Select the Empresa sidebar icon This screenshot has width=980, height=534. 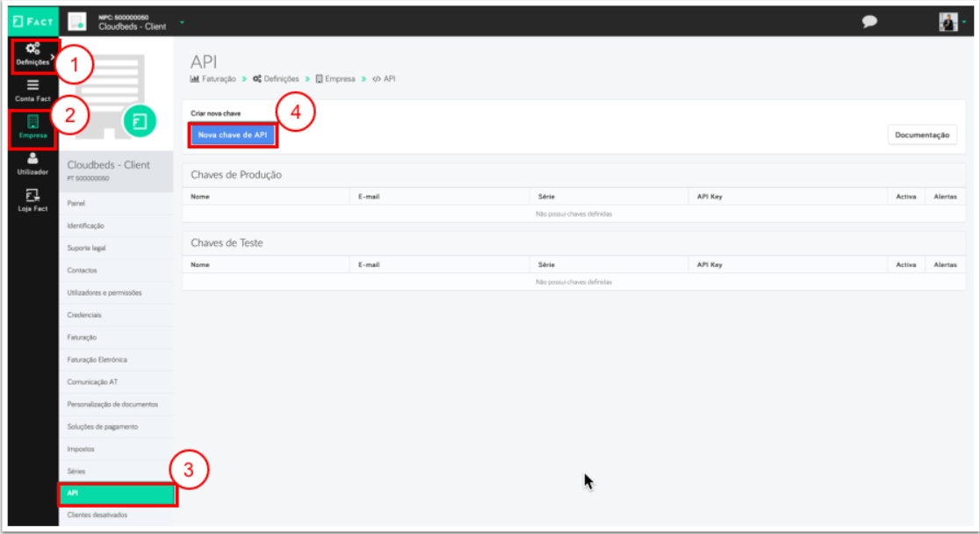coord(32,127)
